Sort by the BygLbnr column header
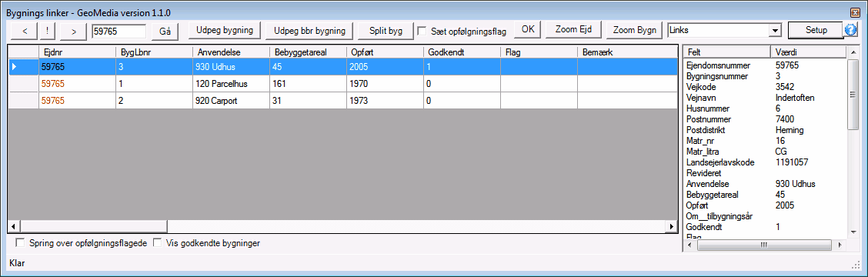Screen dimensions: 868x277 pos(154,52)
